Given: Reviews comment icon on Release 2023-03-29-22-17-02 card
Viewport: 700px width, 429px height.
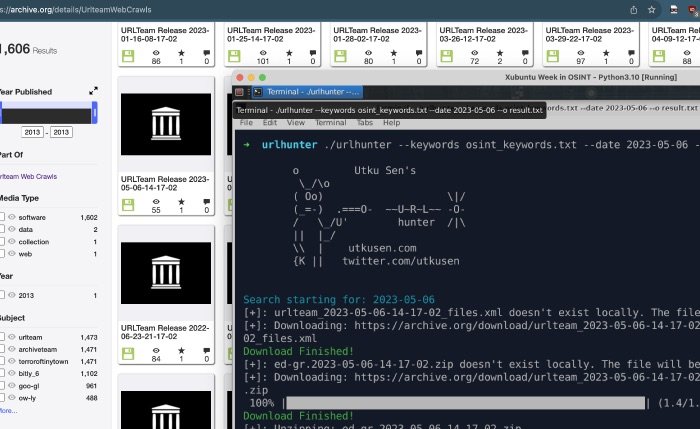Looking at the screenshot, I should tap(631, 53).
